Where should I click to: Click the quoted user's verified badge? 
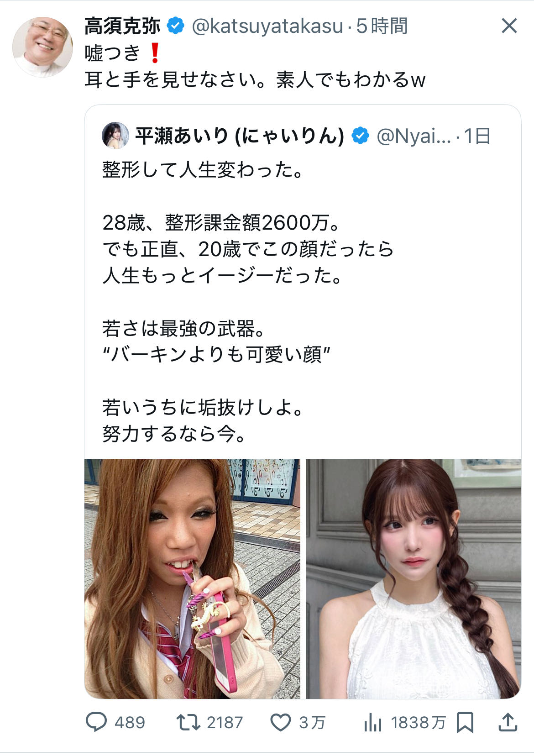tap(360, 136)
